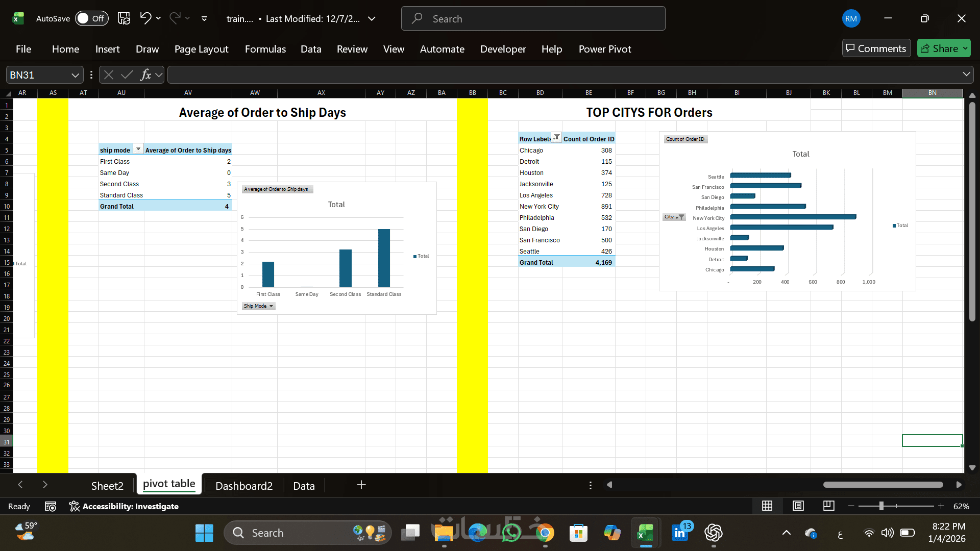Switch to the Dashboard2 sheet tab
The height and width of the screenshot is (551, 980).
(243, 486)
